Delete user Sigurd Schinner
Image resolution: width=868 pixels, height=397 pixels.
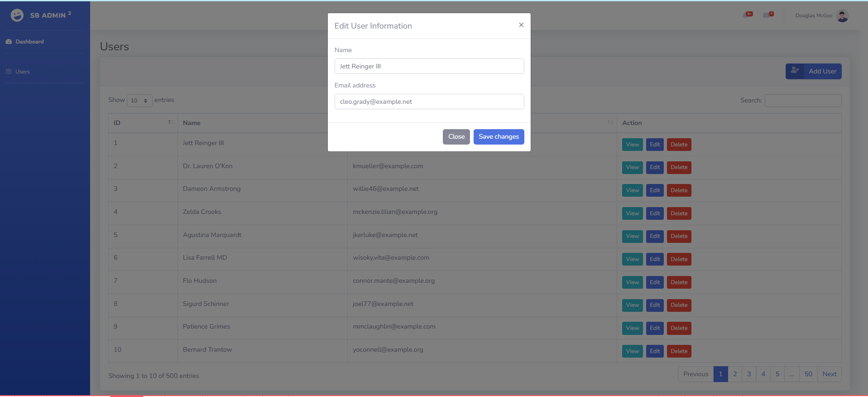point(679,305)
